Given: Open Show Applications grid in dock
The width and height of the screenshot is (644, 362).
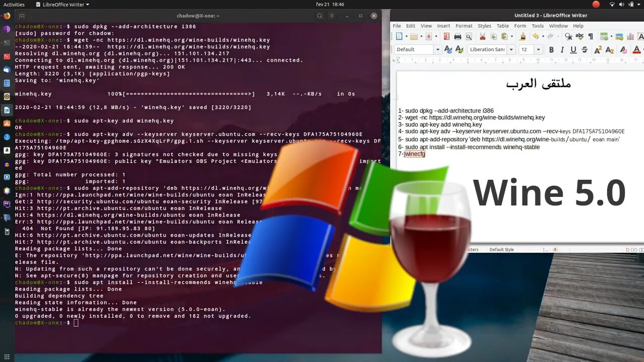Looking at the screenshot, I should [x=7, y=356].
